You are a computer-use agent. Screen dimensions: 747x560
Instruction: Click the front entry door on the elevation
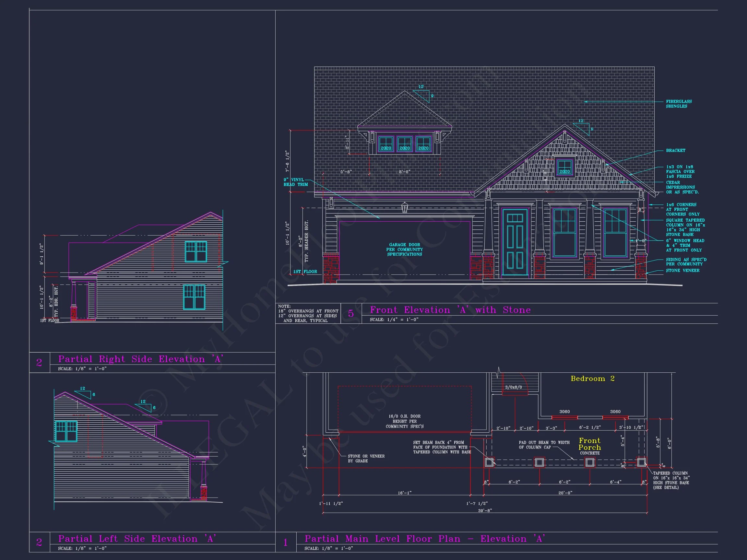pyautogui.click(x=515, y=242)
